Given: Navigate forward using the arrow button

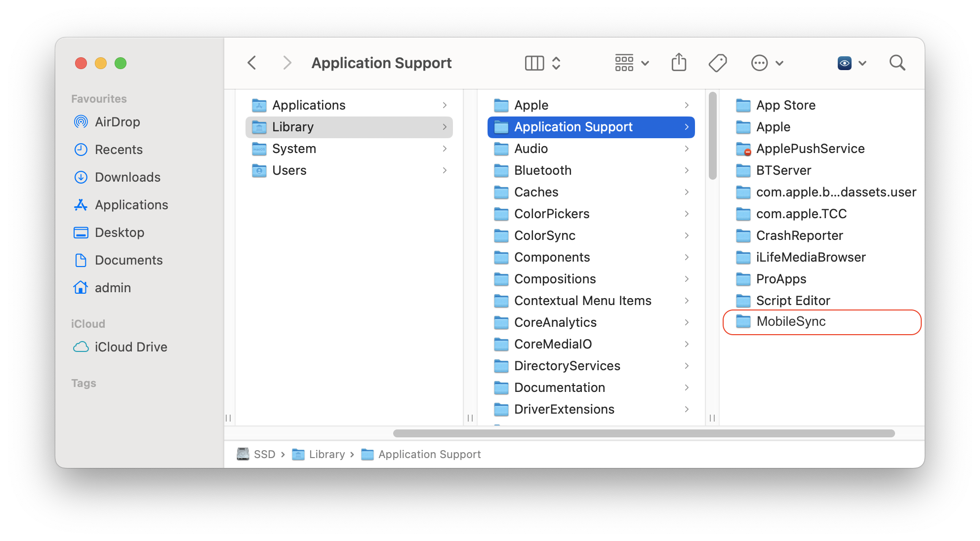Looking at the screenshot, I should click(x=286, y=63).
